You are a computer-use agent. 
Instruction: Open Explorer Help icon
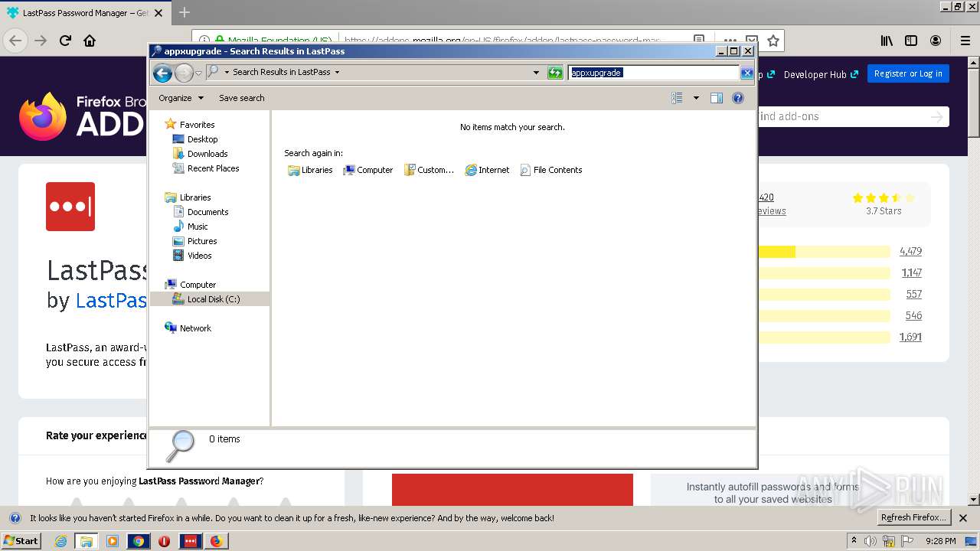coord(738,98)
